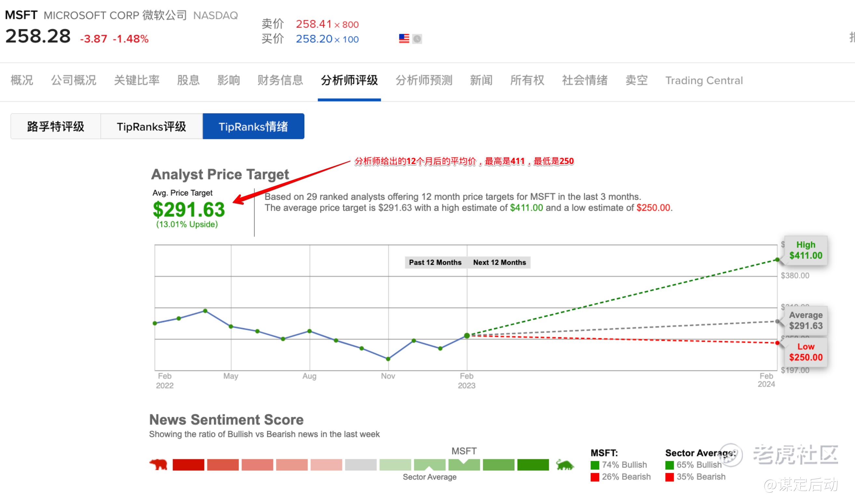
Task: Open the 概况 tab
Action: point(22,81)
